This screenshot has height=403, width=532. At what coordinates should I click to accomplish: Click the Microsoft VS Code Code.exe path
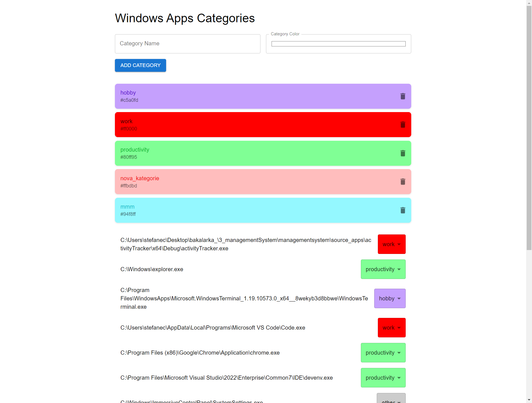tap(213, 328)
